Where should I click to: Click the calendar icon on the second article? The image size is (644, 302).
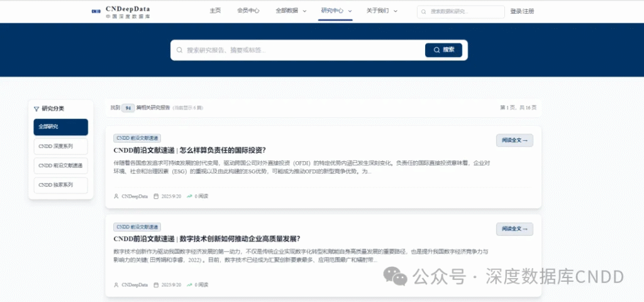[x=156, y=285]
